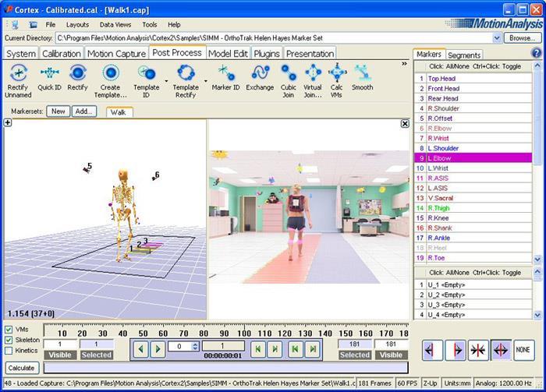Click the last selected frame field showing 181
This screenshot has width=546, height=392.
[x=354, y=344]
